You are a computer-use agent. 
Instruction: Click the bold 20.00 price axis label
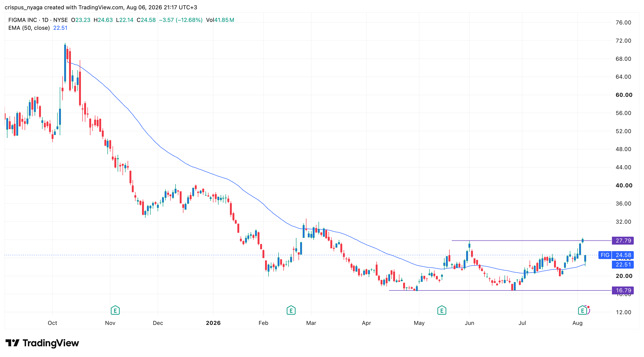624,276
